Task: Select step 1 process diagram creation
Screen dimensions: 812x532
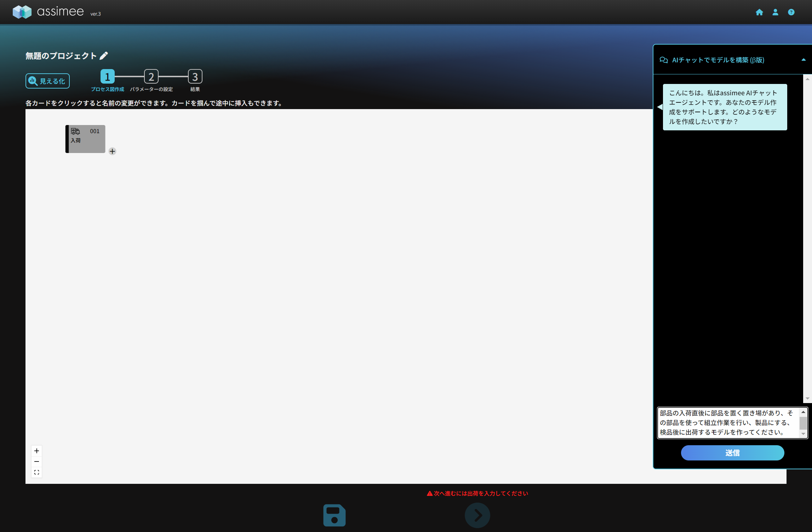Action: tap(108, 77)
